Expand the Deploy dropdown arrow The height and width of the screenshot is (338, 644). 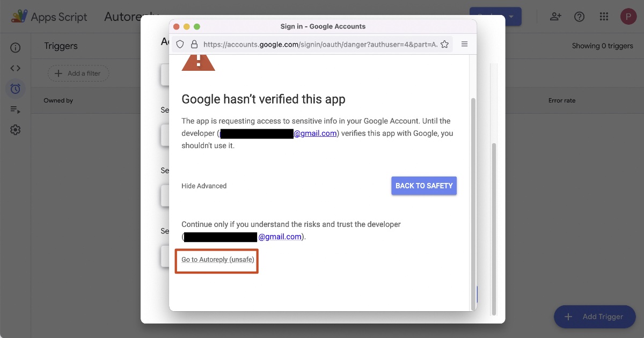tap(512, 17)
